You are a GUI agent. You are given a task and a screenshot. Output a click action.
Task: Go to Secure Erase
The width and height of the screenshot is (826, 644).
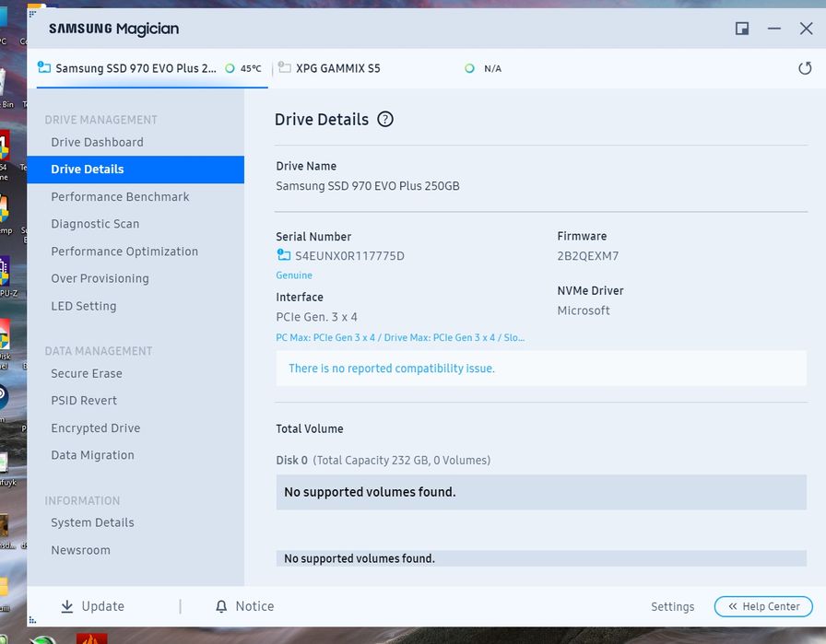(87, 373)
